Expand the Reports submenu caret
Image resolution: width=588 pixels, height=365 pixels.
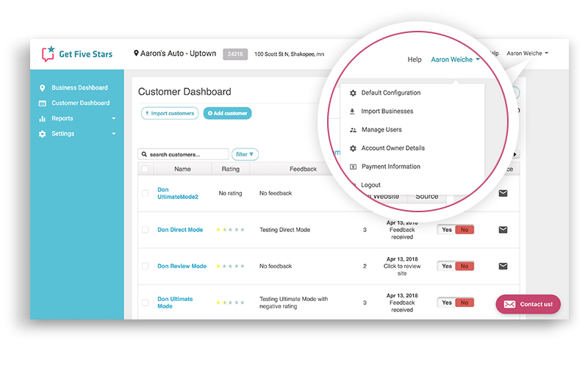tap(114, 118)
